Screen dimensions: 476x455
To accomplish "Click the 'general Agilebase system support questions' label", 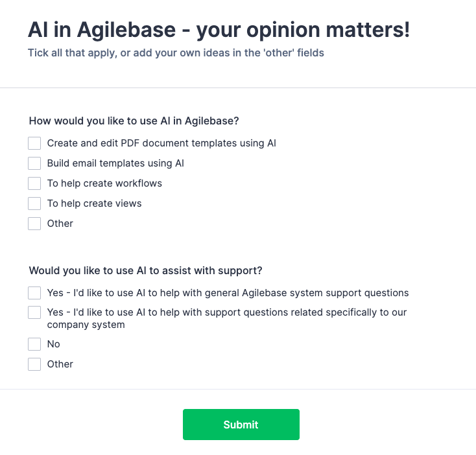I will [x=228, y=293].
